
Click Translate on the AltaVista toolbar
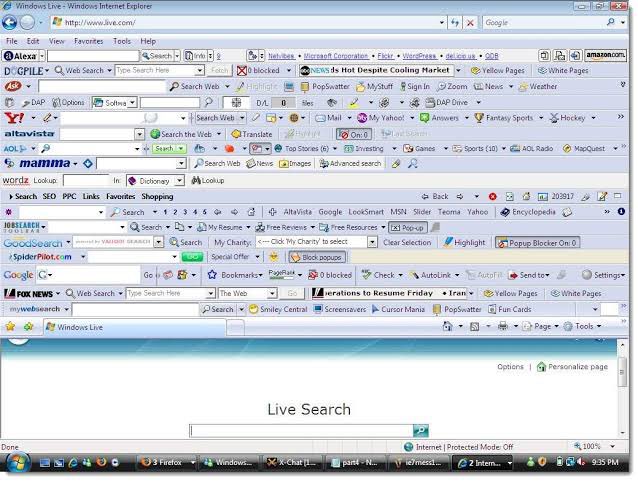[x=252, y=134]
